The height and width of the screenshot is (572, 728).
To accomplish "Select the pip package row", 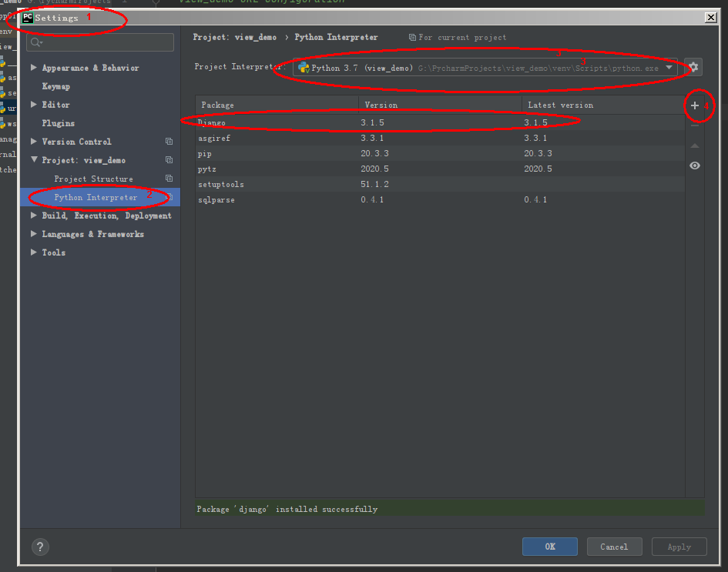I will [440, 153].
